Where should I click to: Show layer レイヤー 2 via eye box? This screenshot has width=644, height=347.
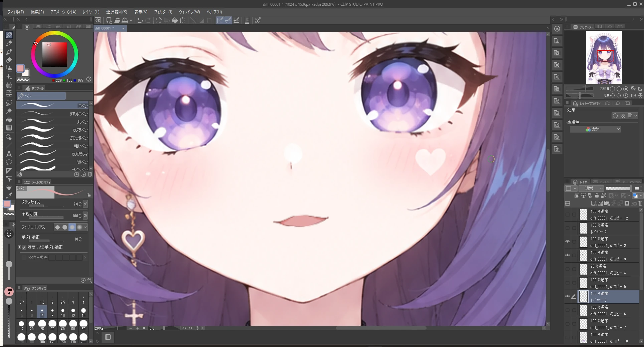[568, 228]
